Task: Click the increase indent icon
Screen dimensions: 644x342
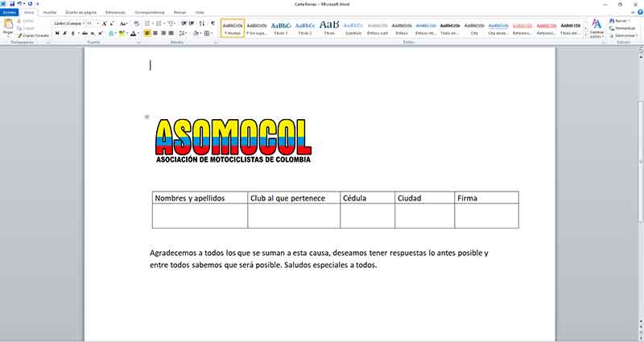Action: point(192,24)
